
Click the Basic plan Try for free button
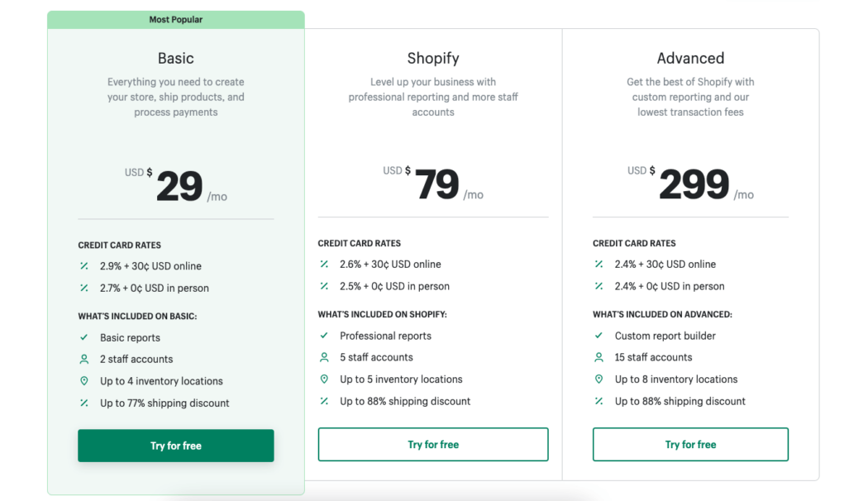175,446
